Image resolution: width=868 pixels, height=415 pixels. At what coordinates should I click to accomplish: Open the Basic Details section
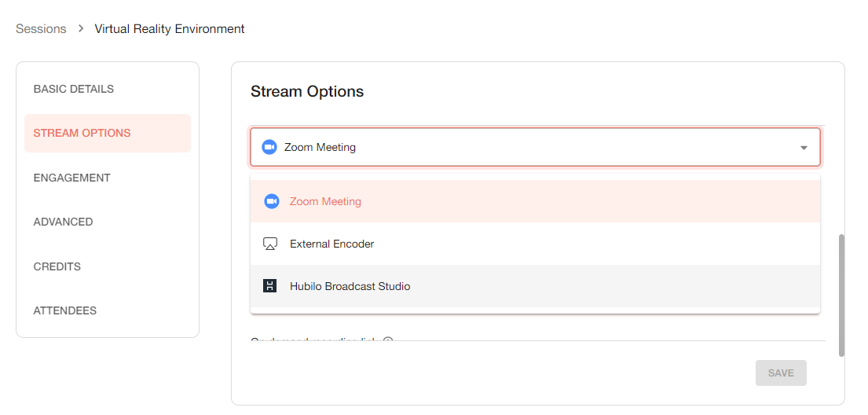pyautogui.click(x=74, y=89)
